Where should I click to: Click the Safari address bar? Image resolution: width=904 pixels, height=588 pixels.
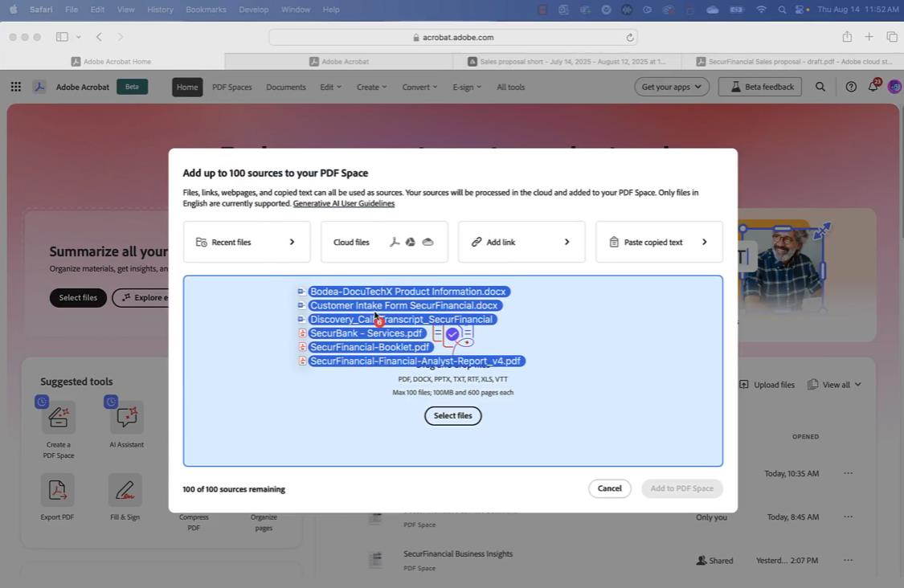(x=453, y=38)
